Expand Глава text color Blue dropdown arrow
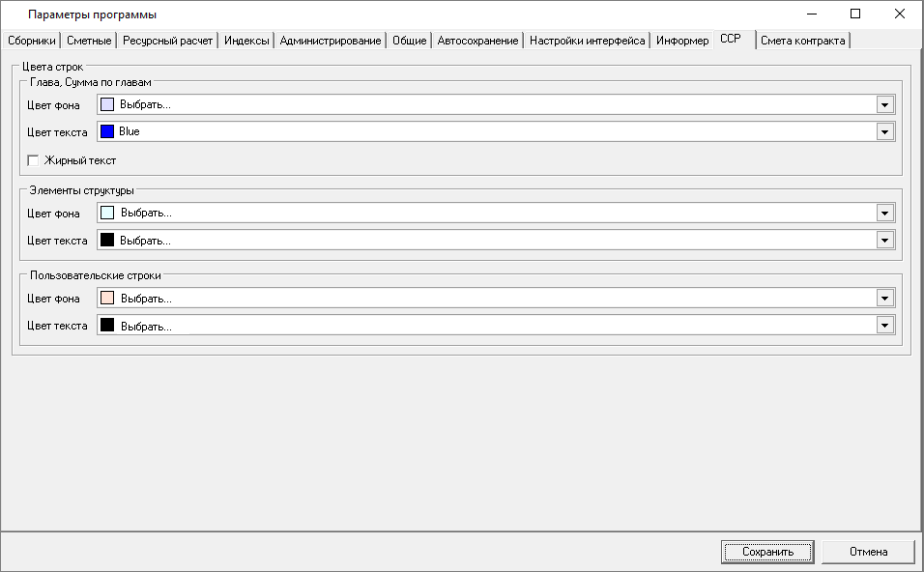 (x=884, y=132)
